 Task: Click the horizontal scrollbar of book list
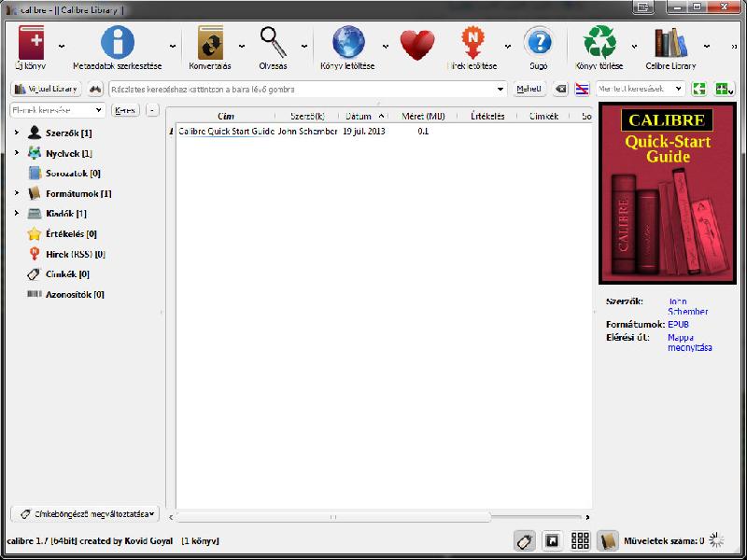pos(333,517)
